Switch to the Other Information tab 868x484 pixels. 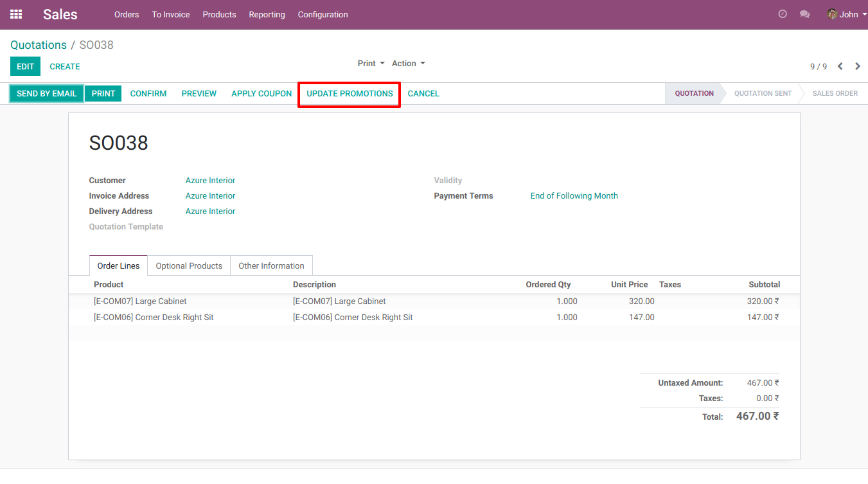click(271, 265)
